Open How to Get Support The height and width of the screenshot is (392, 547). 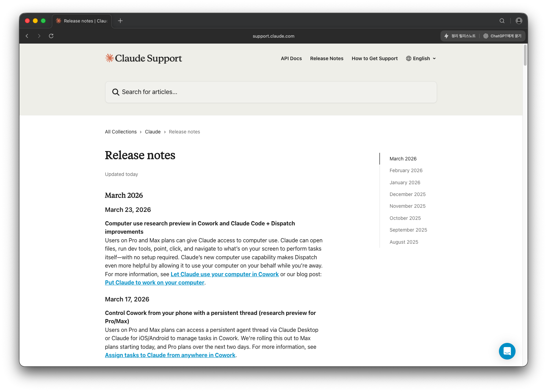[x=375, y=58]
